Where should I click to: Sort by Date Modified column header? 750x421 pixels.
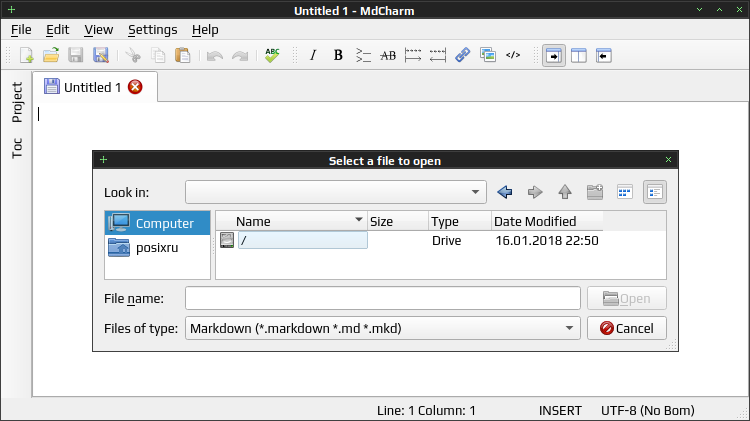tap(547, 222)
